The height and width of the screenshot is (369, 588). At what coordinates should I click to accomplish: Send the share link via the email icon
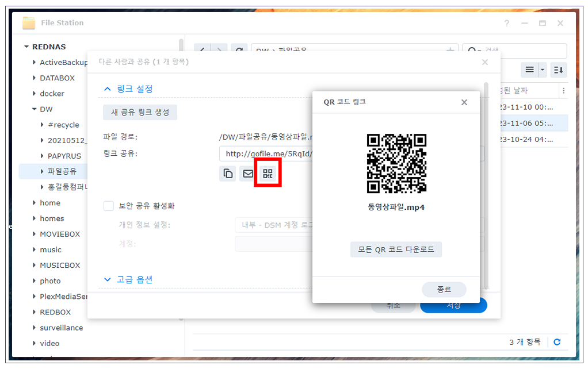pyautogui.click(x=248, y=174)
